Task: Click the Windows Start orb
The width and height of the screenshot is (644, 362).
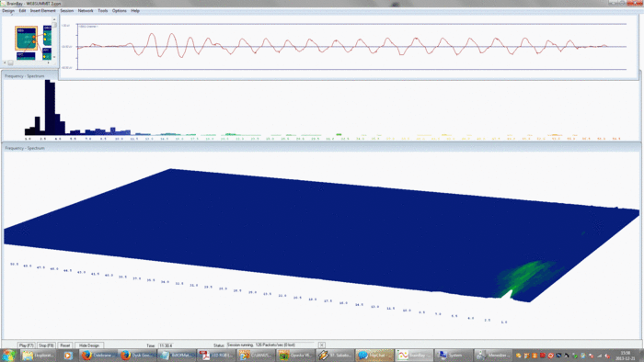Action: pyautogui.click(x=8, y=355)
